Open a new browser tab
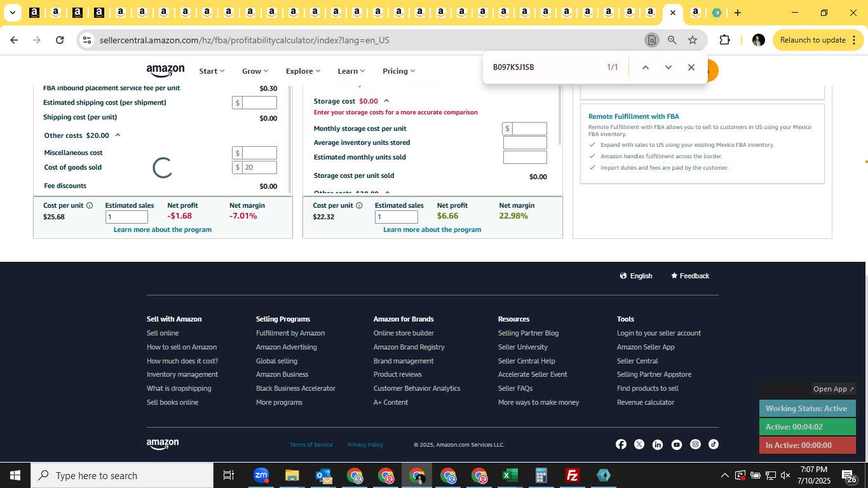This screenshot has height=488, width=868. (737, 13)
